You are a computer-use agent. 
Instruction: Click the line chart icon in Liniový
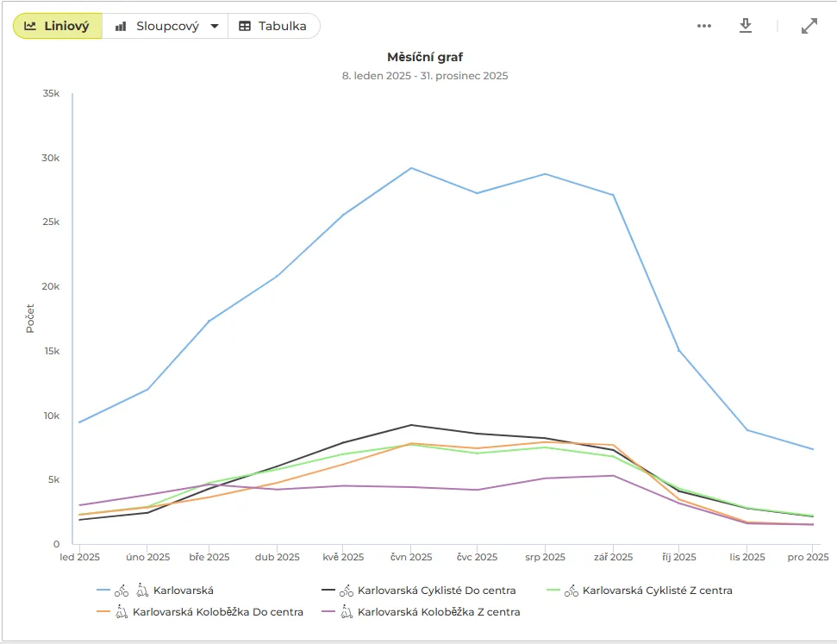tap(30, 26)
